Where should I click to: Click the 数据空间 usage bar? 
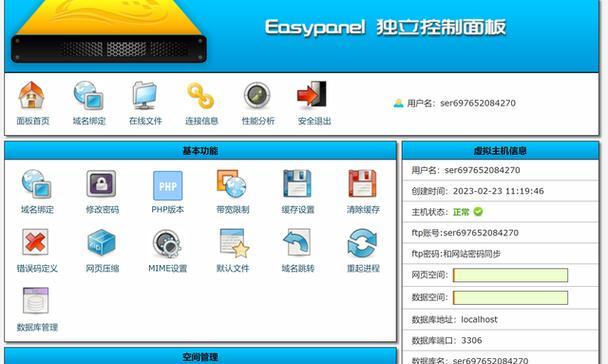[510, 298]
